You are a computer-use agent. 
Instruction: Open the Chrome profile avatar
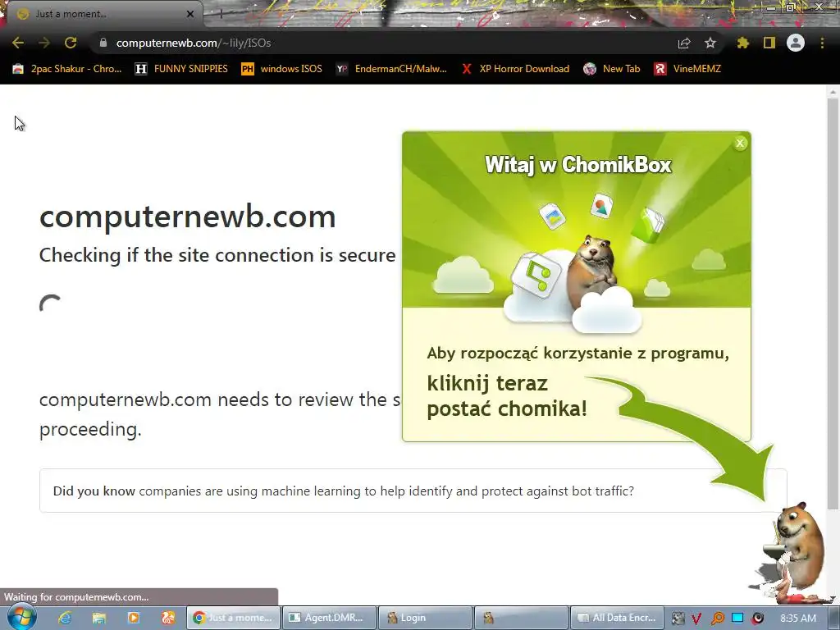tap(796, 43)
